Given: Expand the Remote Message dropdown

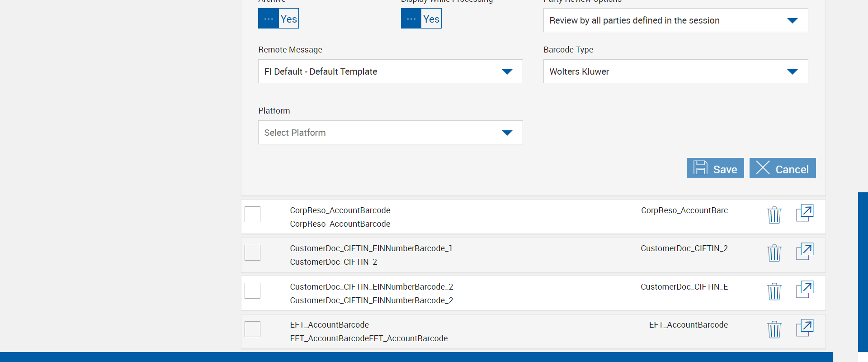Looking at the screenshot, I should click(390, 71).
